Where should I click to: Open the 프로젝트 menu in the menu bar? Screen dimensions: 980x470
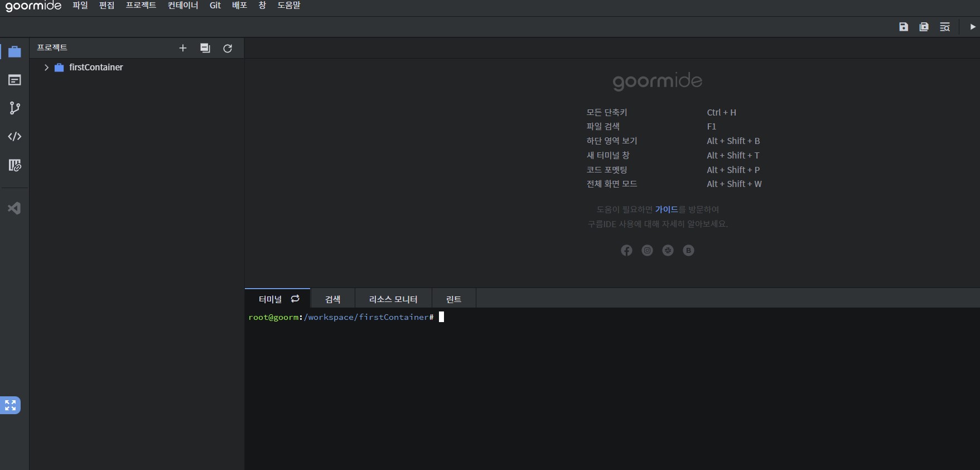click(141, 6)
